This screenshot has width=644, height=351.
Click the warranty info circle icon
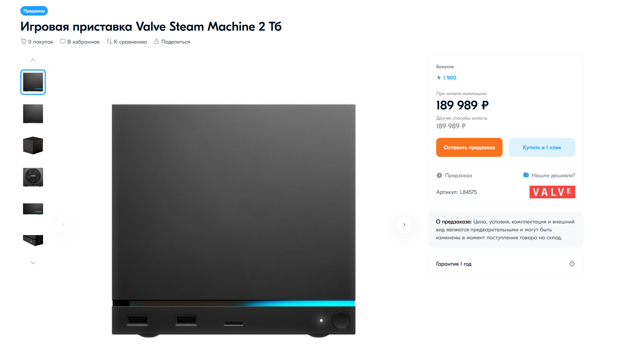coord(572,264)
